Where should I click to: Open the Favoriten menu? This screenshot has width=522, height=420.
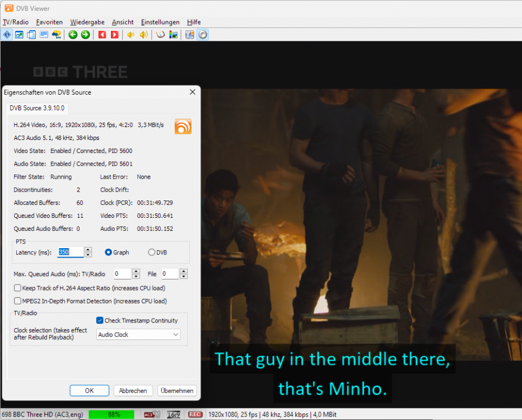tap(49, 22)
